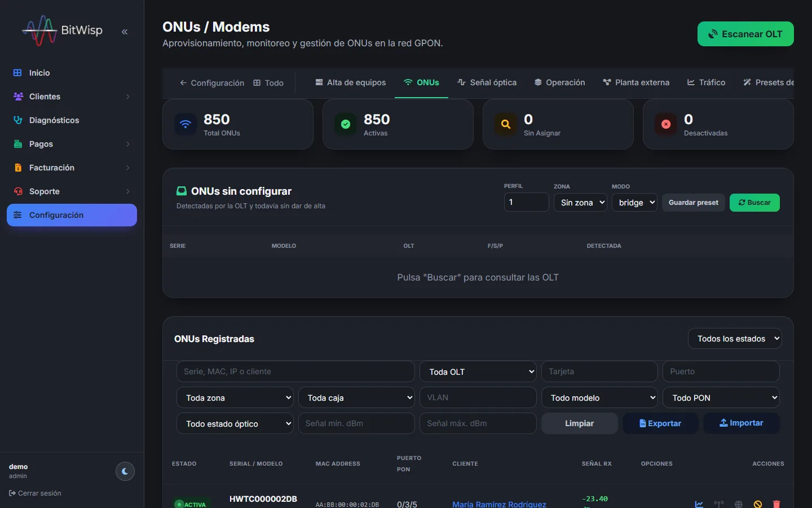Focus the Serie, MAC, IP o cliente search
This screenshot has height=508, width=812.
click(295, 371)
